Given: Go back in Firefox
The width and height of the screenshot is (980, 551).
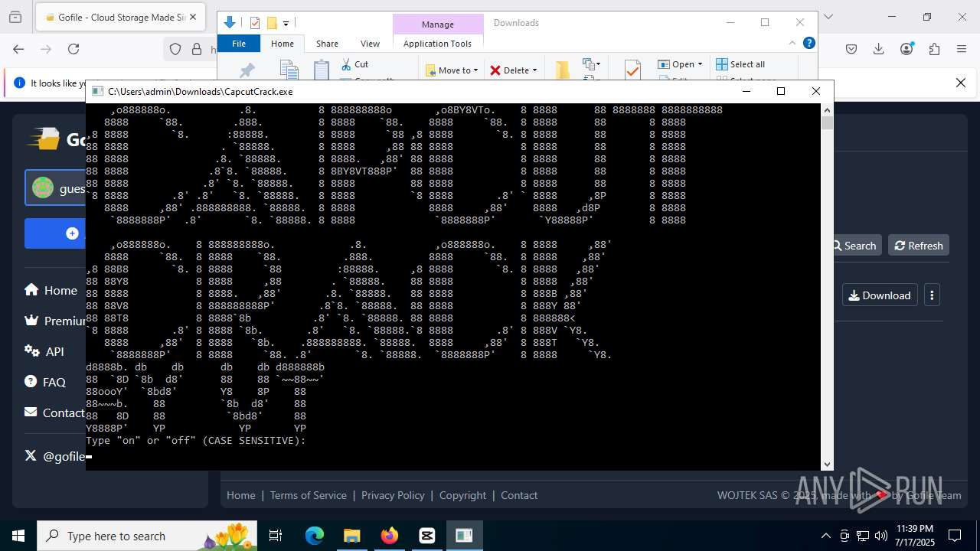Looking at the screenshot, I should [18, 49].
